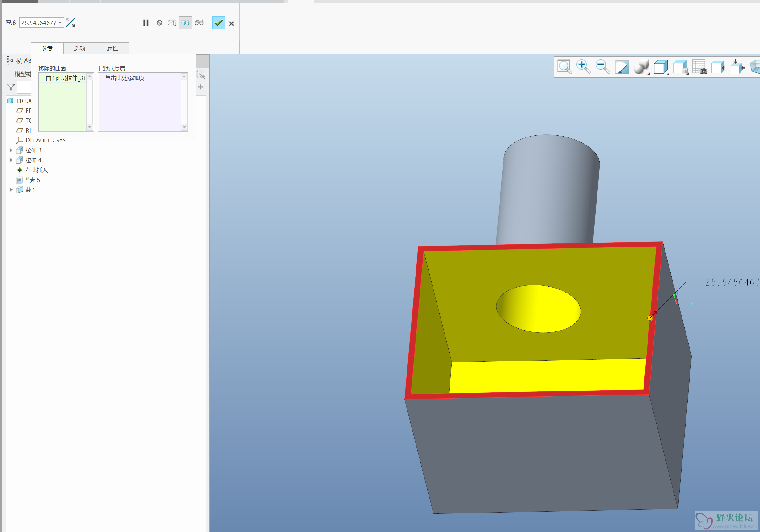The image size is (760, 532).
Task: Open the Saved Orientations cube icon
Action: point(661,67)
